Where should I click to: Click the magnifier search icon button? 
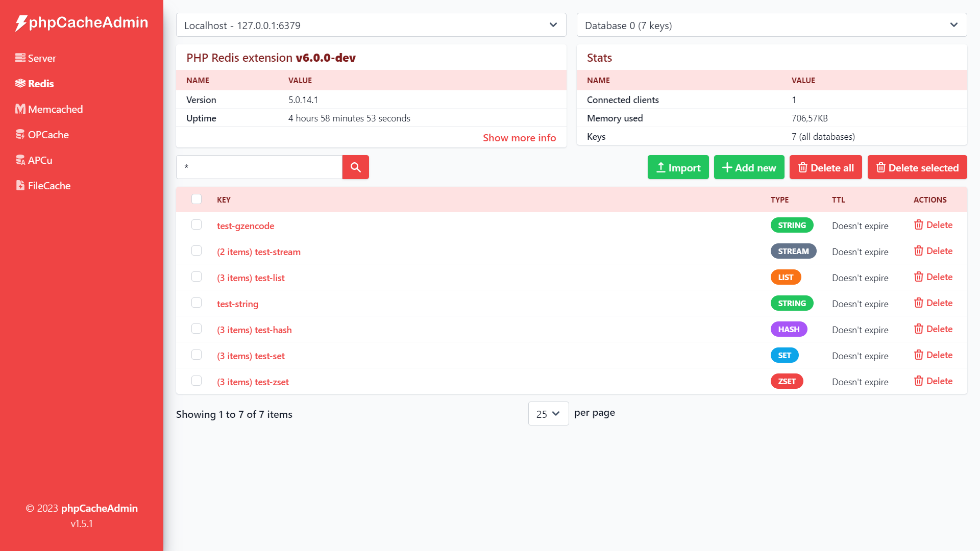click(355, 167)
